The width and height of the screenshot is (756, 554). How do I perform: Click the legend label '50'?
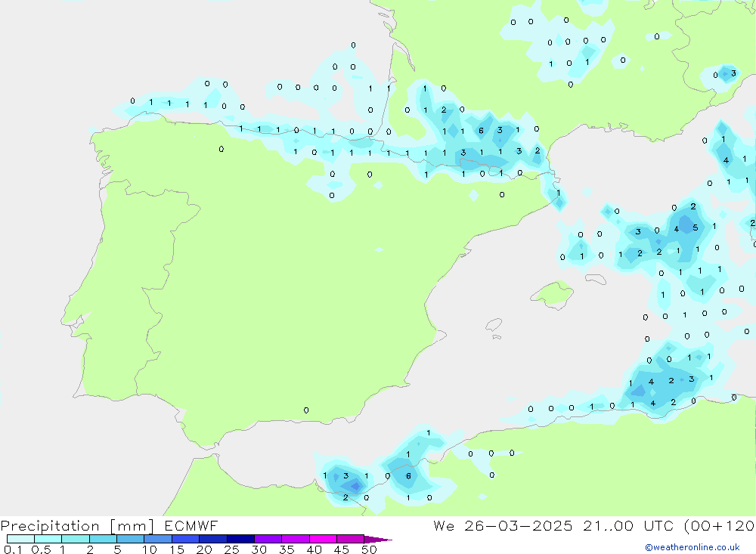tap(369, 549)
